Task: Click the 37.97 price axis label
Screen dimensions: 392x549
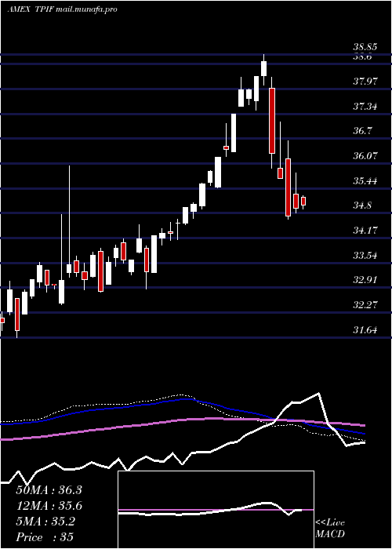Action: (x=365, y=82)
